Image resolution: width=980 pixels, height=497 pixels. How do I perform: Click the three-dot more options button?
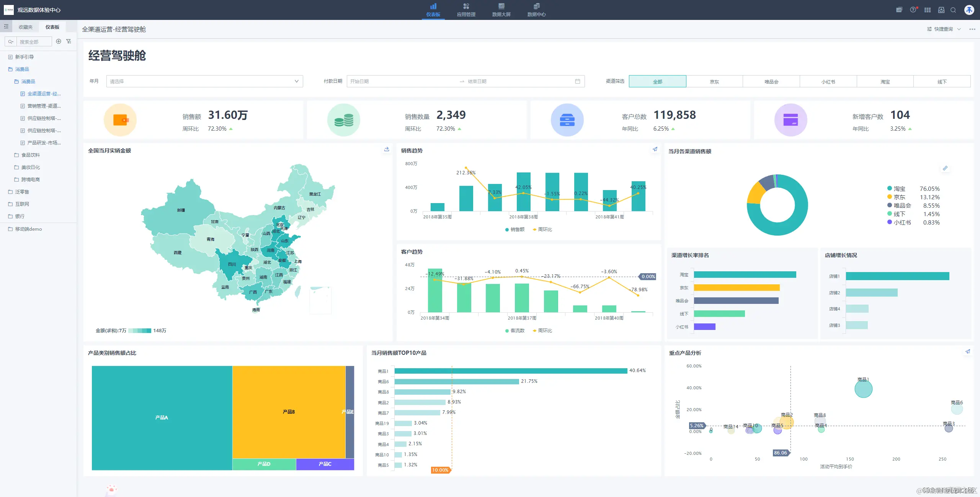pos(972,29)
